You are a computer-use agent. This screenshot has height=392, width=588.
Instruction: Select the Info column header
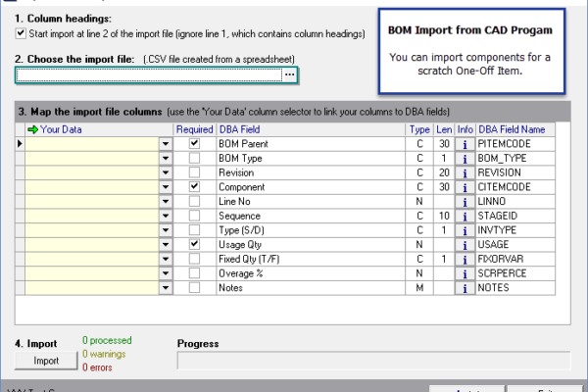pyautogui.click(x=465, y=129)
